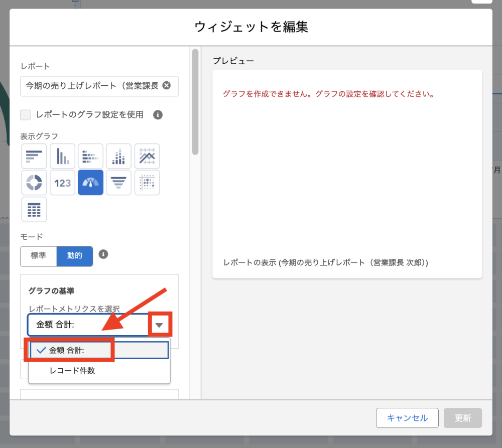
Task: Pick the line chart icon
Action: coord(147,157)
